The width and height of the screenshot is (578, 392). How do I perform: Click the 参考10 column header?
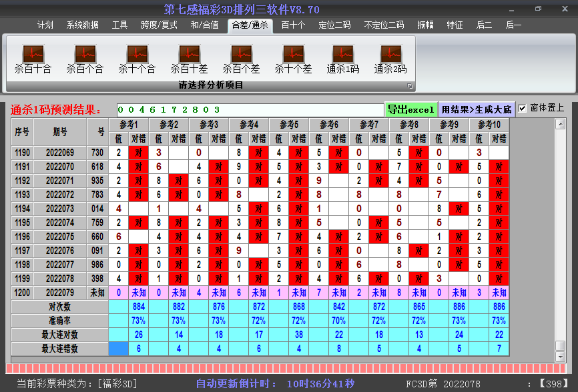489,125
